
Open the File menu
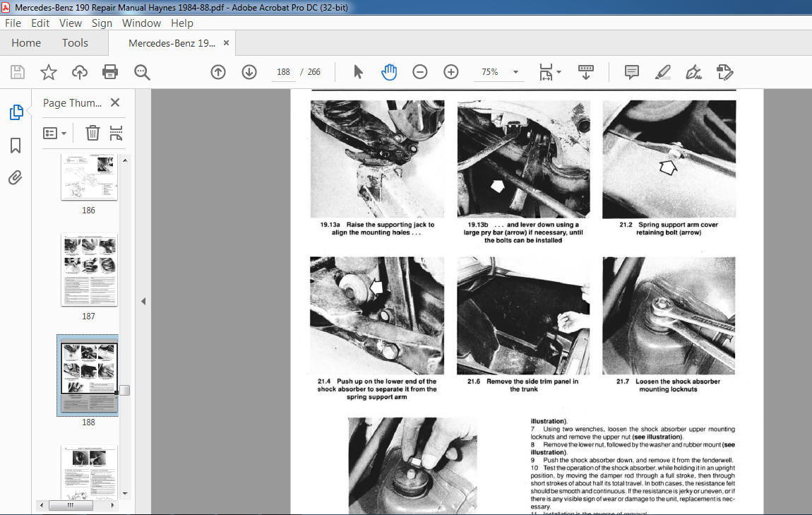coord(13,23)
